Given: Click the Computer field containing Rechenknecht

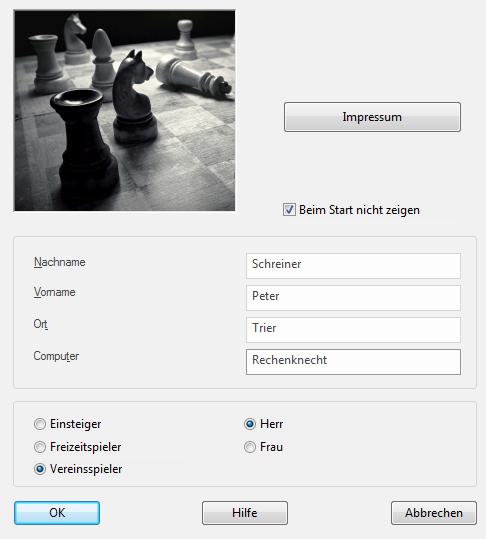Looking at the screenshot, I should coord(353,362).
